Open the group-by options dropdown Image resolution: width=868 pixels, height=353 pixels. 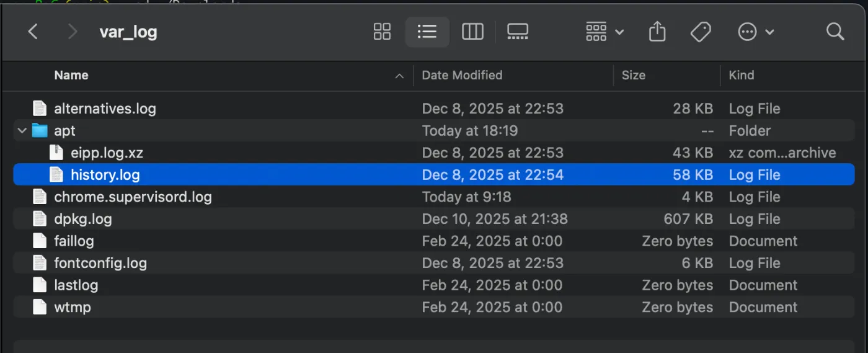[x=604, y=32]
